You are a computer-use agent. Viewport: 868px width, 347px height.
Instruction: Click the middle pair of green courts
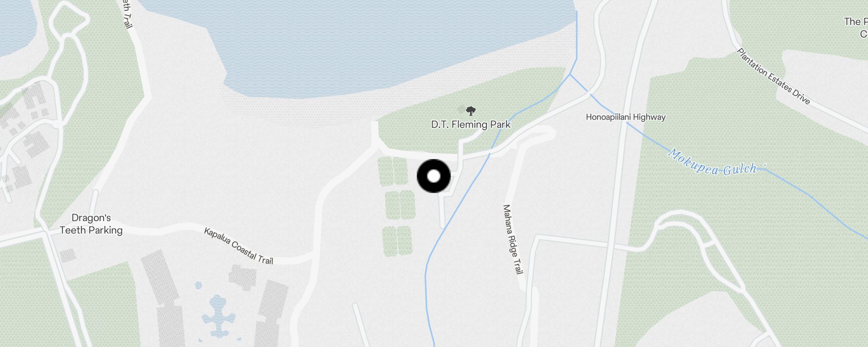pyautogui.click(x=400, y=205)
